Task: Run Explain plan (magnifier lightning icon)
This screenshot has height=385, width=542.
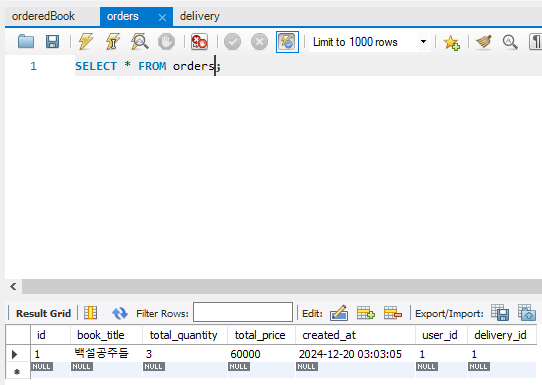Action: (140, 42)
